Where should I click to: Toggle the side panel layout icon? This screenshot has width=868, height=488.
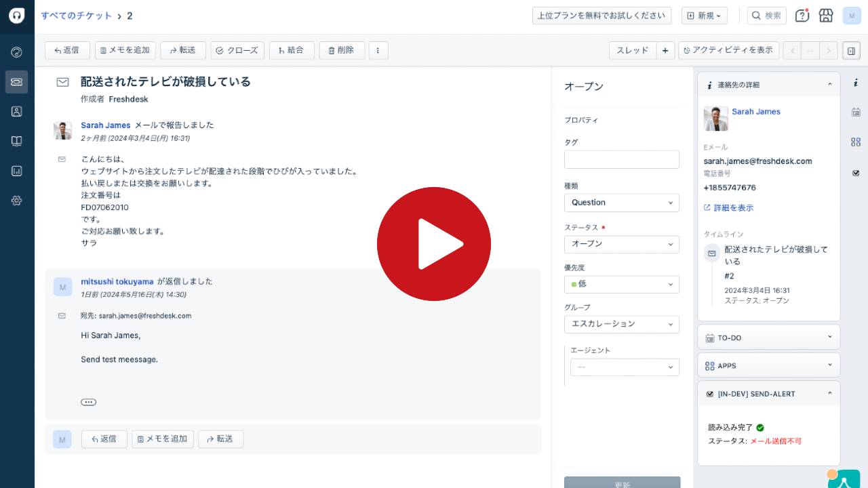(851, 50)
